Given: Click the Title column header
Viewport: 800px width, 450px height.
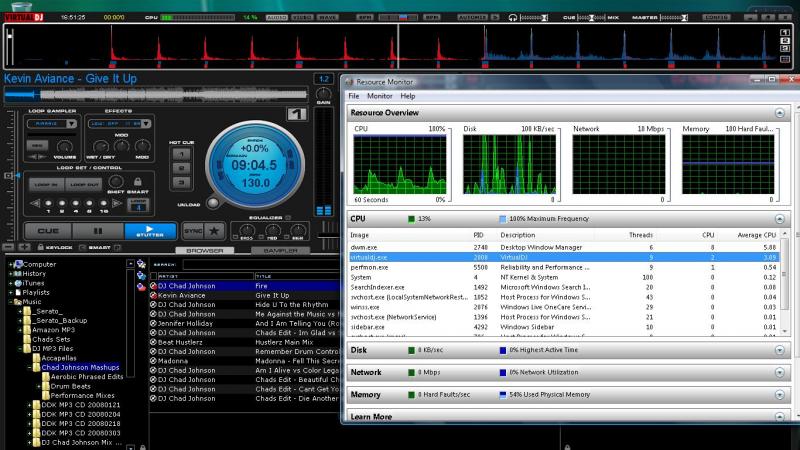Looking at the screenshot, I should click(x=297, y=276).
